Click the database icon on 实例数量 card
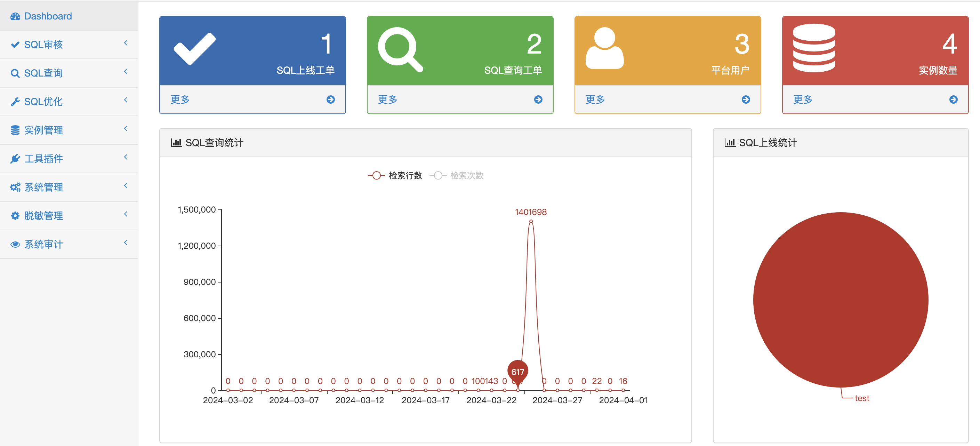This screenshot has width=980, height=446. pos(814,48)
